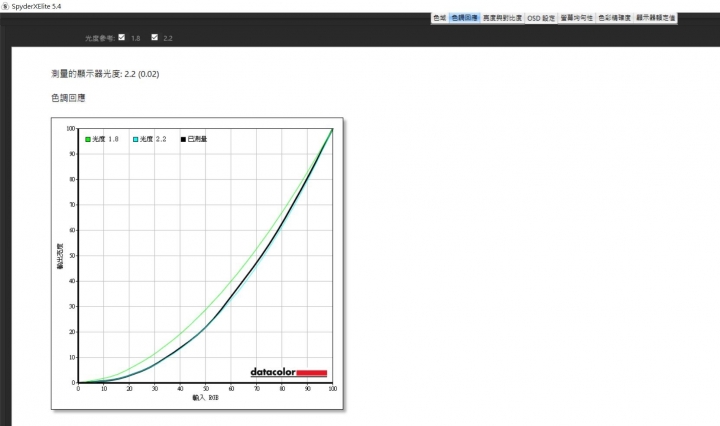Viewport: 720px width, 426px height.
Task: Click the 輸出亮度 axis label
Action: pos(60,256)
